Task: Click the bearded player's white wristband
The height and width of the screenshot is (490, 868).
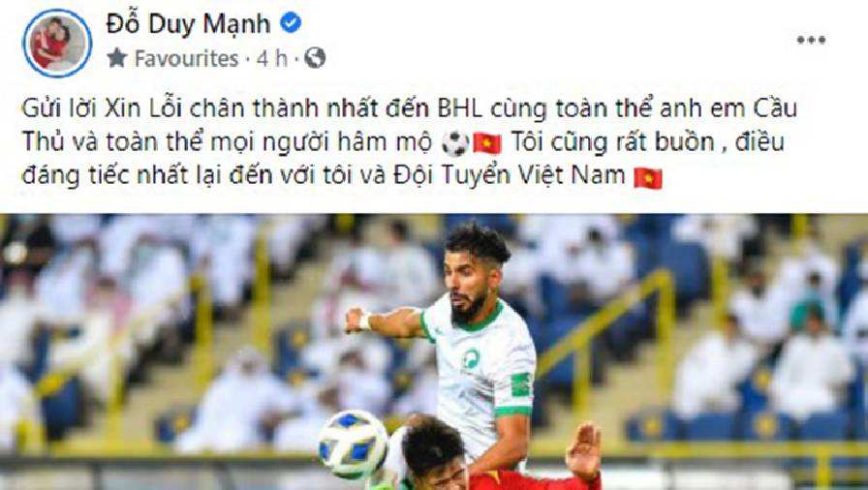Action: point(365,321)
